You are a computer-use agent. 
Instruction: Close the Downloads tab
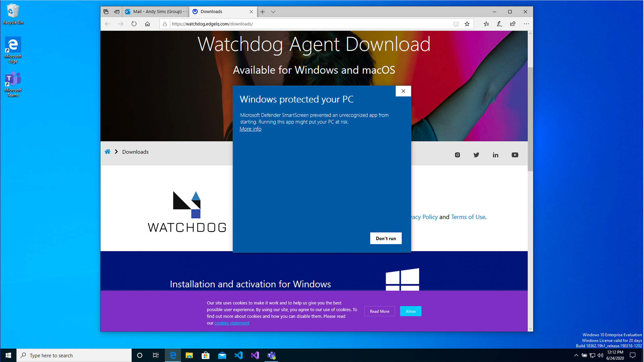(251, 12)
